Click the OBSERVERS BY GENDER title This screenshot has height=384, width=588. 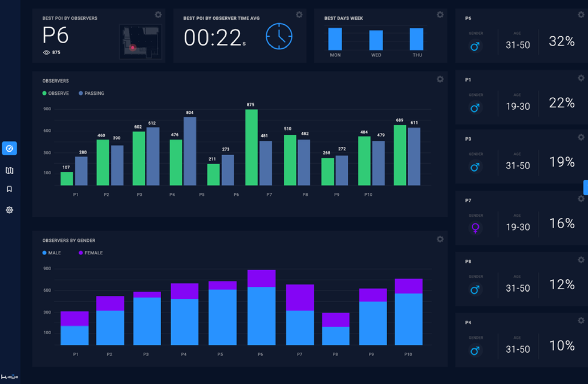[x=69, y=240]
